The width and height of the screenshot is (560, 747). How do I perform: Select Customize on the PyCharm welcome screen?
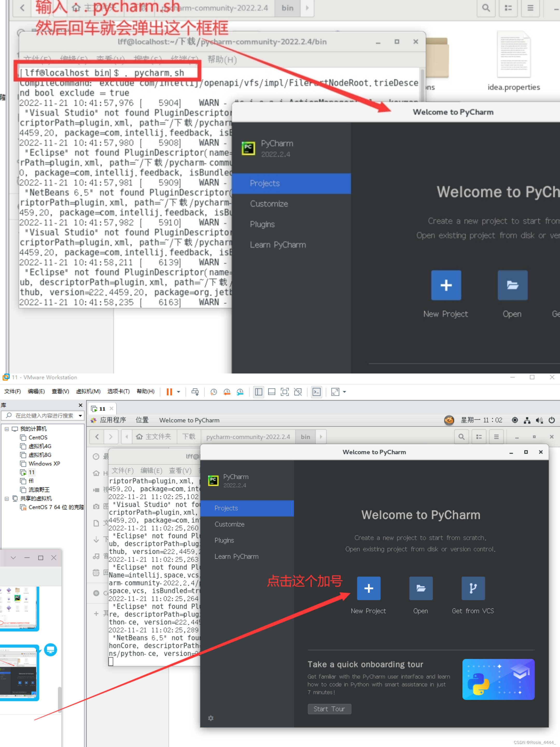pos(229,524)
